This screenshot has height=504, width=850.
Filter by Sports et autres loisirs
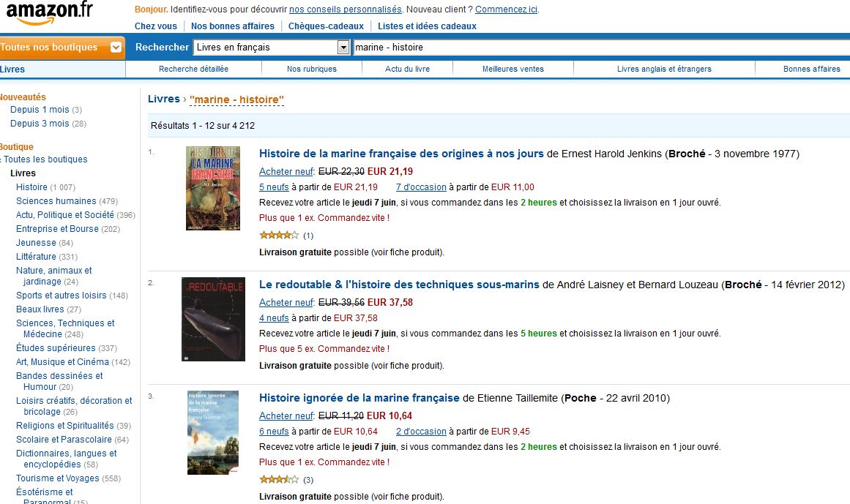click(61, 295)
